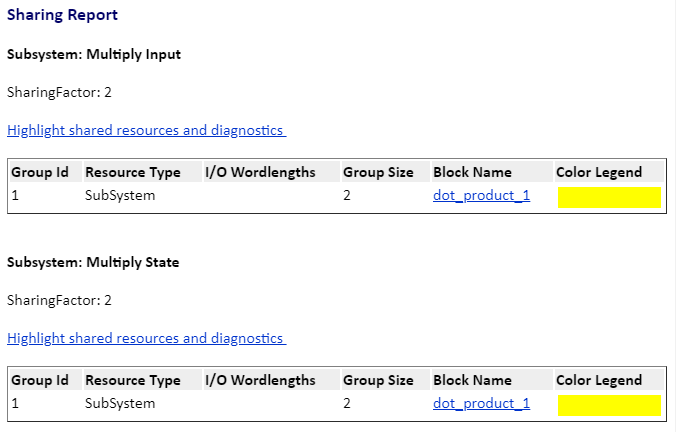Screen dimensions: 676x432
Task: Click SharingFactor: 2 text under Multiply State
Action: [x=59, y=300]
